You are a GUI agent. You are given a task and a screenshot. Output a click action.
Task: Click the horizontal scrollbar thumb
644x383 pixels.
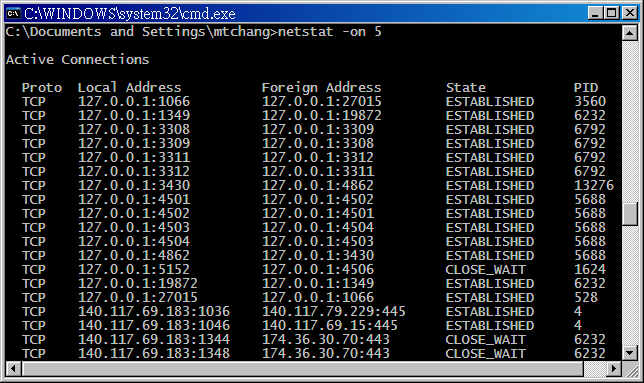[303, 369]
